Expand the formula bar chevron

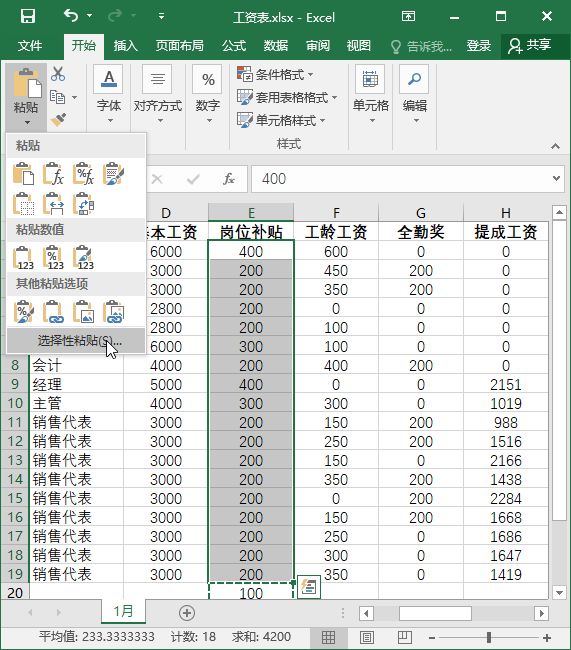[x=556, y=178]
